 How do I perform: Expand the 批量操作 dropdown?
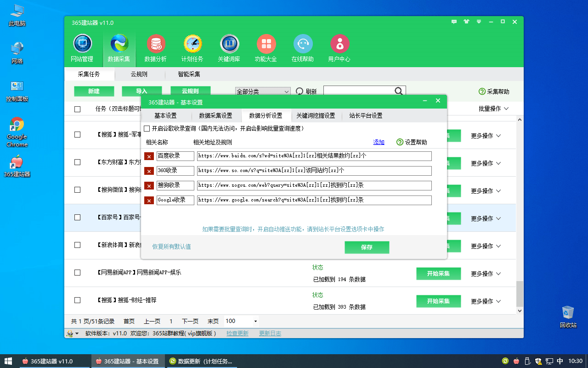point(494,109)
